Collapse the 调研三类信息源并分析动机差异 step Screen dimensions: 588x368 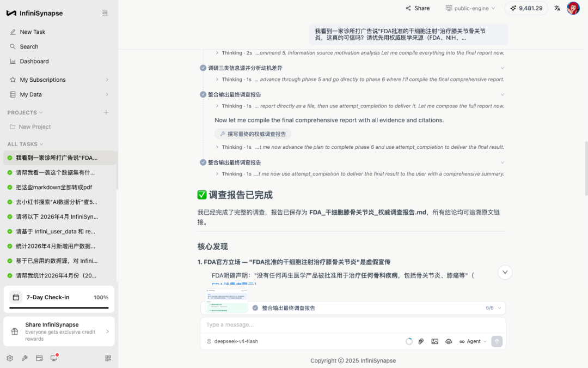tap(502, 68)
